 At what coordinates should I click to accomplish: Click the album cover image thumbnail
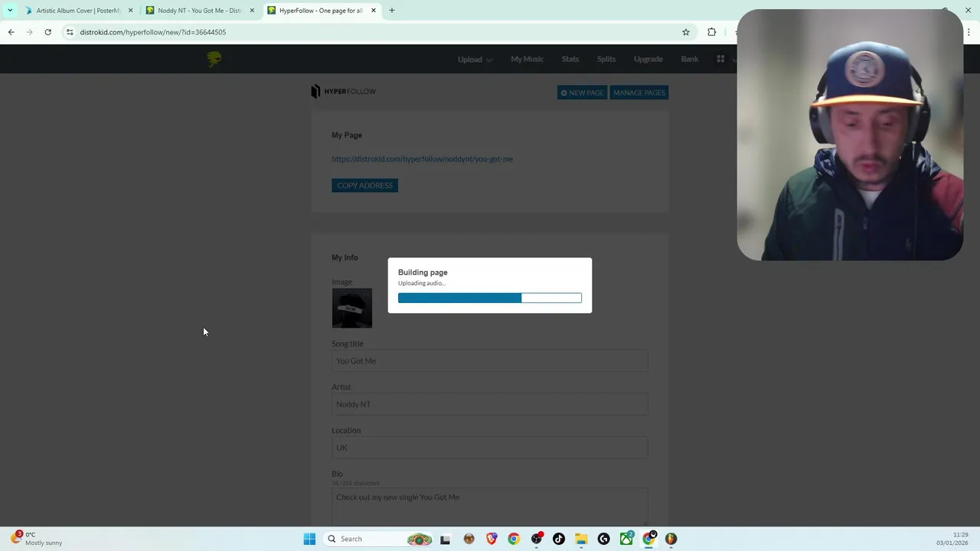coord(351,308)
